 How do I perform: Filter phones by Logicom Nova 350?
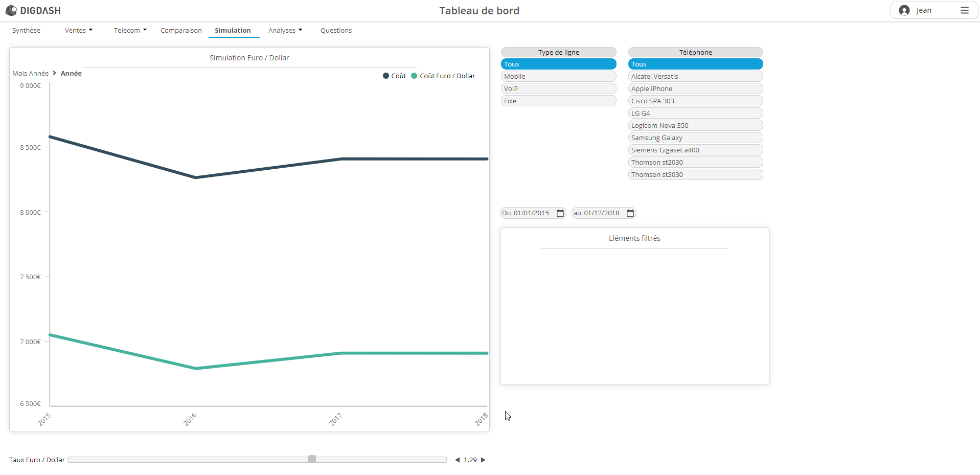695,125
